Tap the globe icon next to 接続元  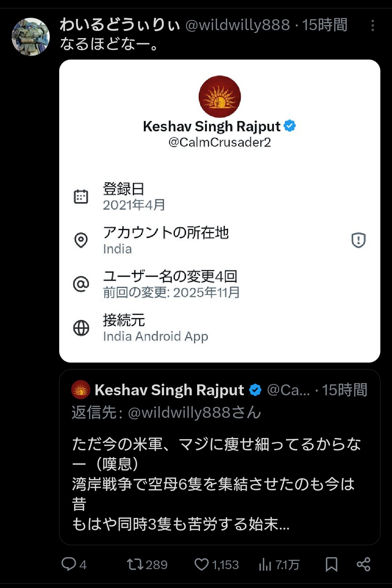pyautogui.click(x=81, y=328)
